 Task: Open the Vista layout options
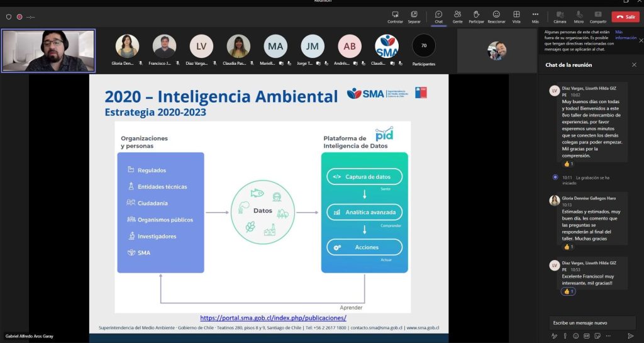516,16
